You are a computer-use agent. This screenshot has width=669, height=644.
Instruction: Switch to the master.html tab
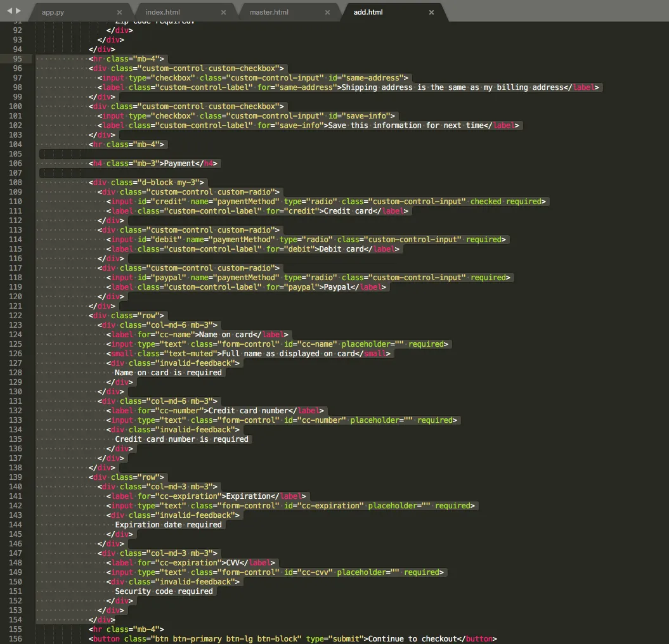(x=269, y=13)
